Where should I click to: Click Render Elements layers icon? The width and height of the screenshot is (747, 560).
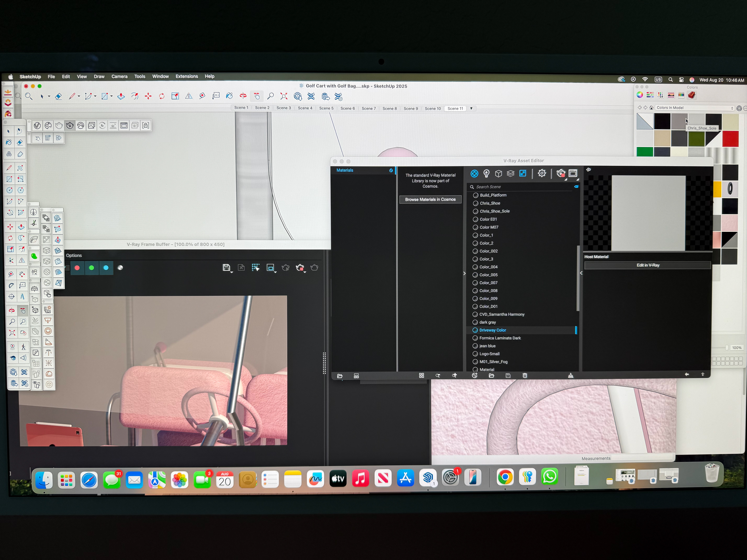(511, 173)
